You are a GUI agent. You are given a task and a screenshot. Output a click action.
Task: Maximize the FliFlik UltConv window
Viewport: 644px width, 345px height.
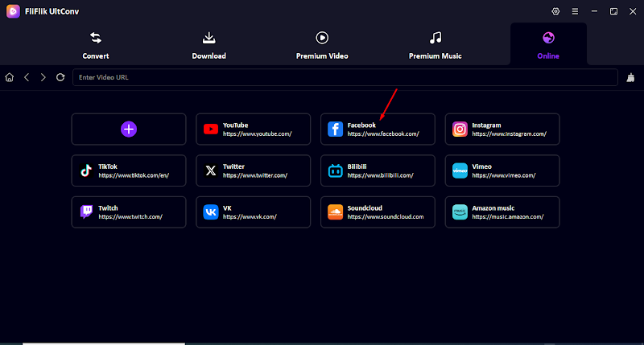tap(613, 11)
